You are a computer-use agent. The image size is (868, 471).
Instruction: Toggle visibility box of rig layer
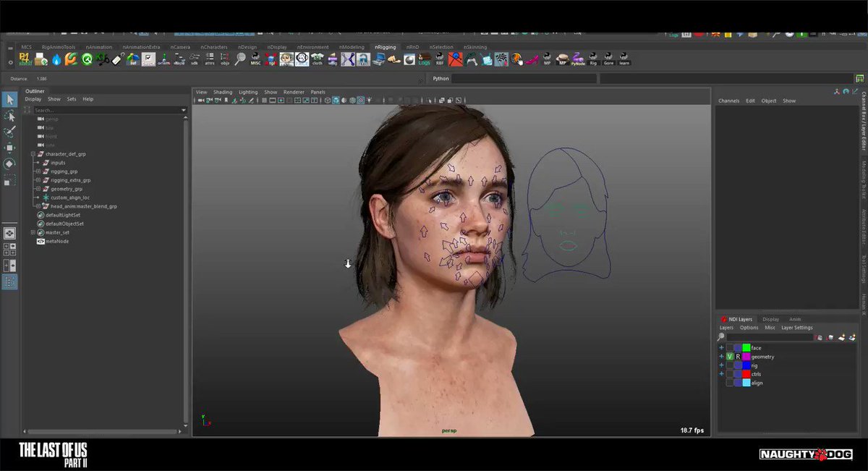[730, 365]
